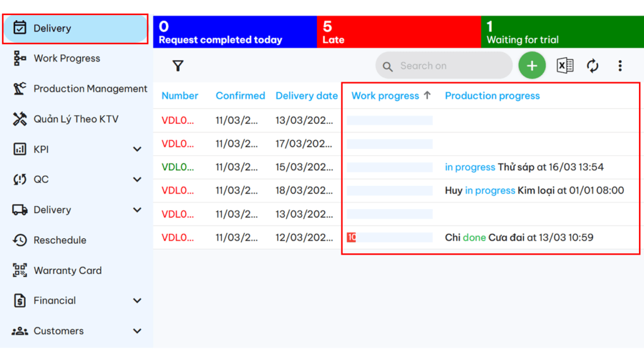644x362 pixels.
Task: Open the Reschedule page
Action: point(60,240)
